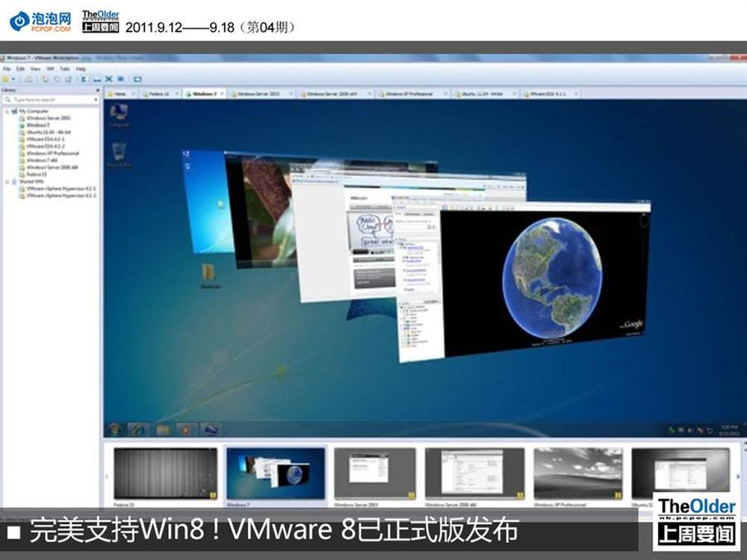Click the Revert to Snapshot toolbar icon
The width and height of the screenshot is (747, 560).
tap(57, 79)
